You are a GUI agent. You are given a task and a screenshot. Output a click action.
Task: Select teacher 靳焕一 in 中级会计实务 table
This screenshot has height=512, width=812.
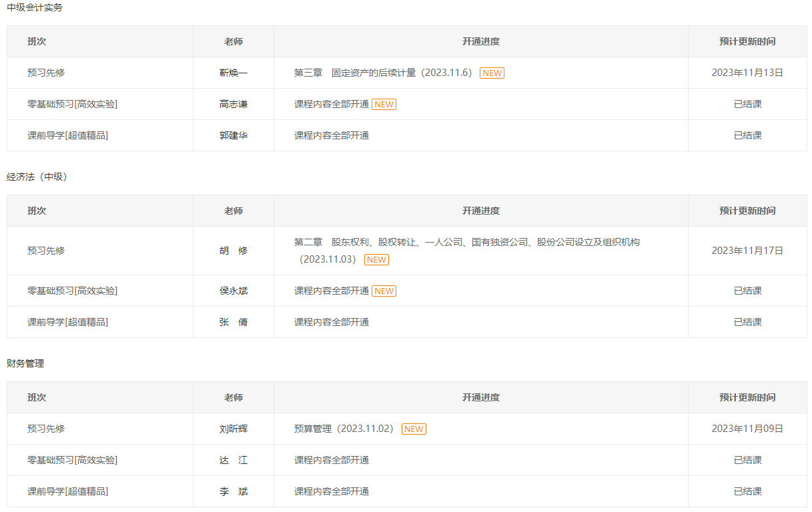(x=234, y=73)
